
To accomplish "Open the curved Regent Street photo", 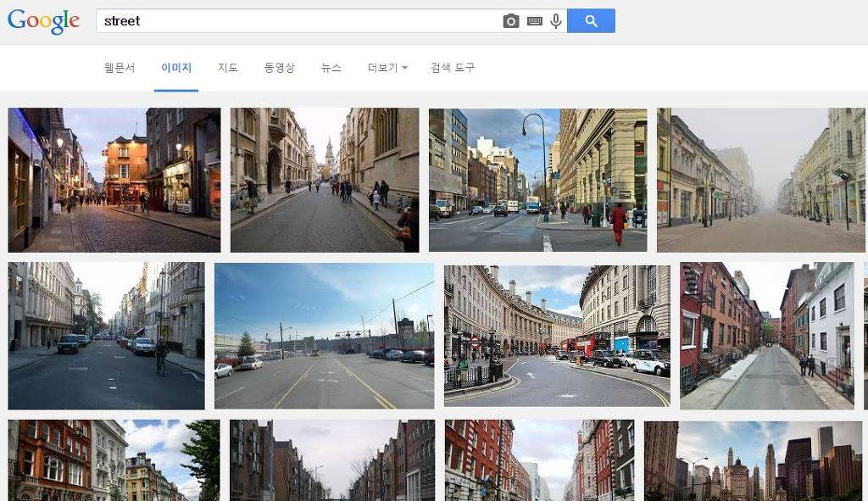I will 557,336.
